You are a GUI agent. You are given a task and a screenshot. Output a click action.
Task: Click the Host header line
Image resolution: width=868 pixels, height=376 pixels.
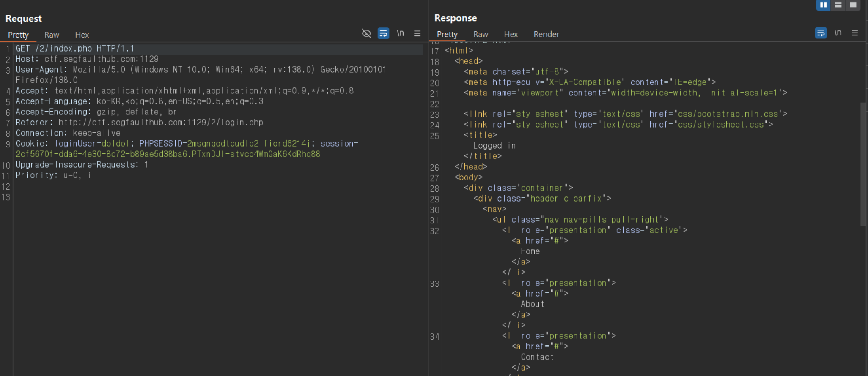tap(87, 59)
